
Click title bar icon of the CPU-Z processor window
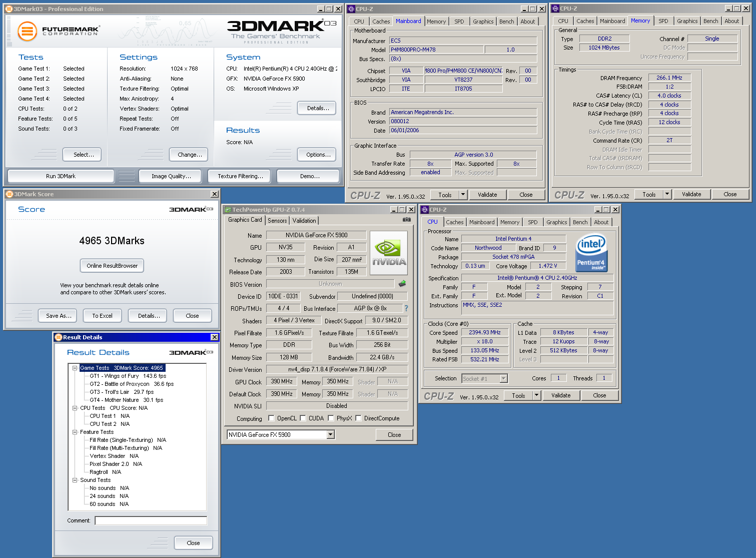[425, 210]
